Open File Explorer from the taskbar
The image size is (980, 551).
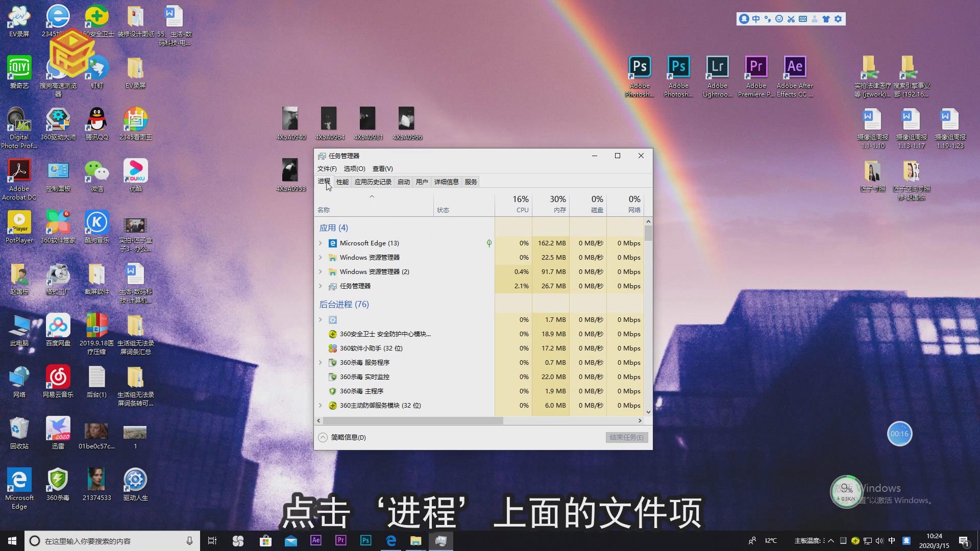tap(415, 541)
